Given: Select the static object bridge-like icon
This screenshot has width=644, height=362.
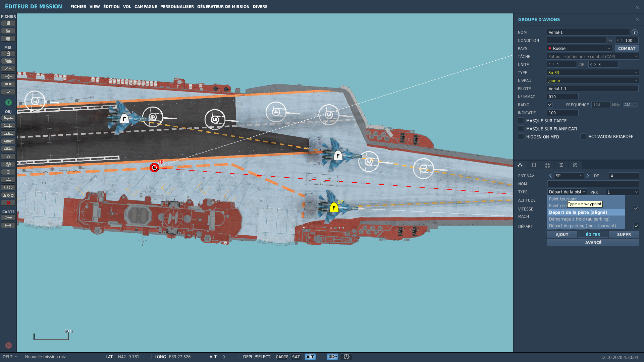Looking at the screenshot, I should click(x=8, y=149).
